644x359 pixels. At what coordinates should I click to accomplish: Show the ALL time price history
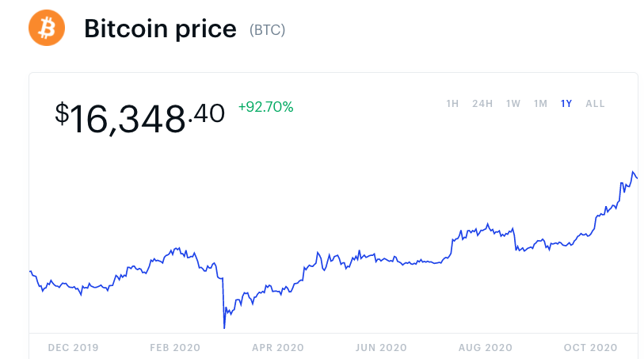pyautogui.click(x=595, y=104)
